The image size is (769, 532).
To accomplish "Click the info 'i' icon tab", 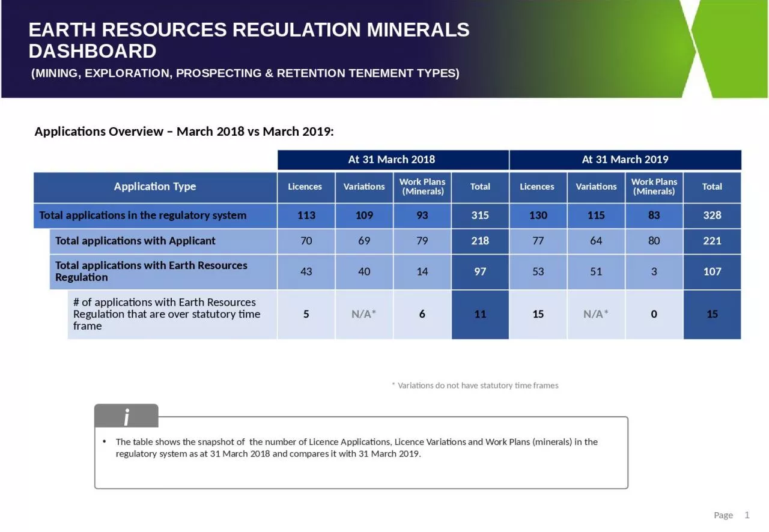I will [x=126, y=416].
